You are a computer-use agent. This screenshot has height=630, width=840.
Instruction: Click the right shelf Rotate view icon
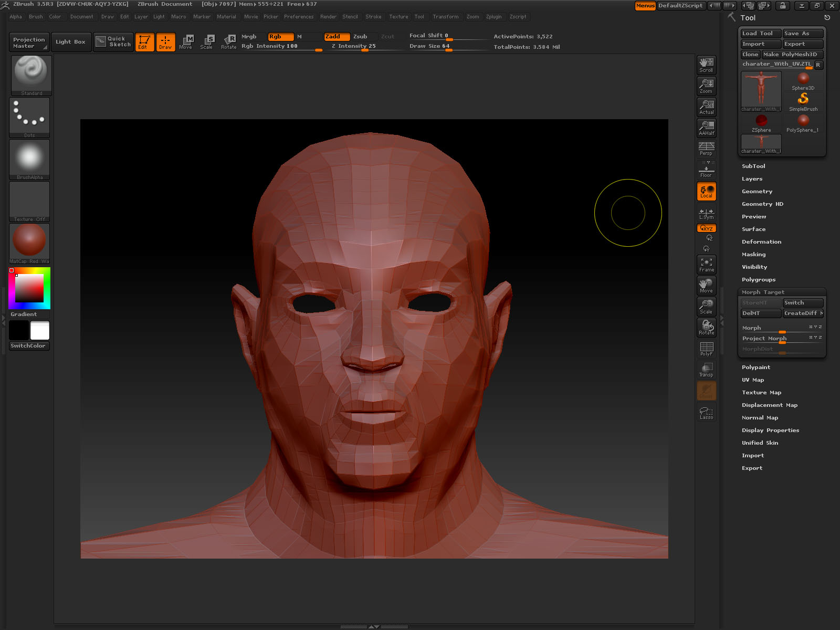(707, 328)
